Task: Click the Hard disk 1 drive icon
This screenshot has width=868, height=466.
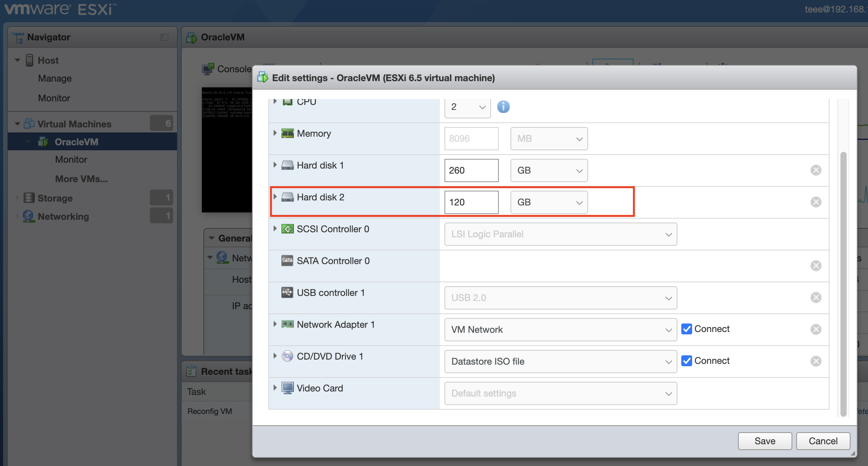Action: 287,165
